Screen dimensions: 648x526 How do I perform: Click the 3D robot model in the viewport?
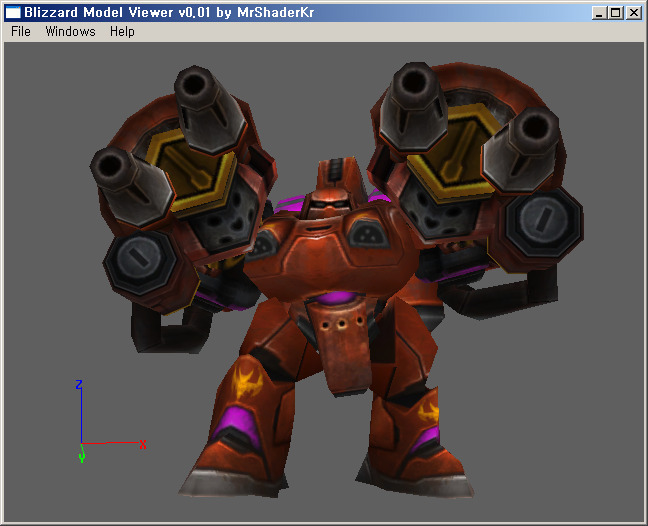point(336,278)
